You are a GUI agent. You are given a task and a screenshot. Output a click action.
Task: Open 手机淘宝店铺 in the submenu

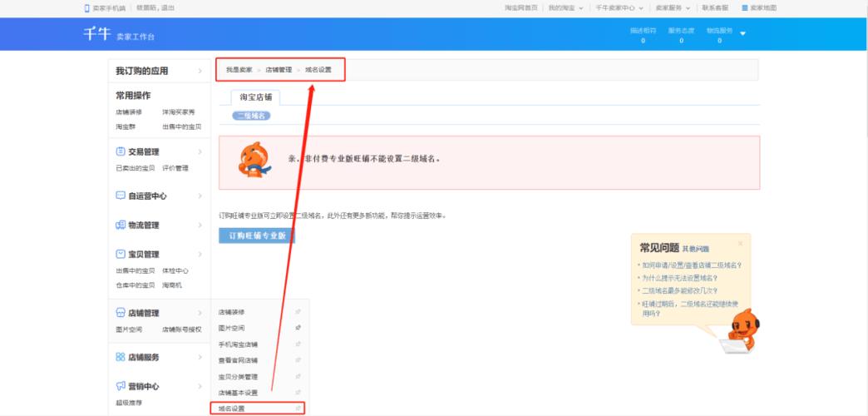point(238,344)
